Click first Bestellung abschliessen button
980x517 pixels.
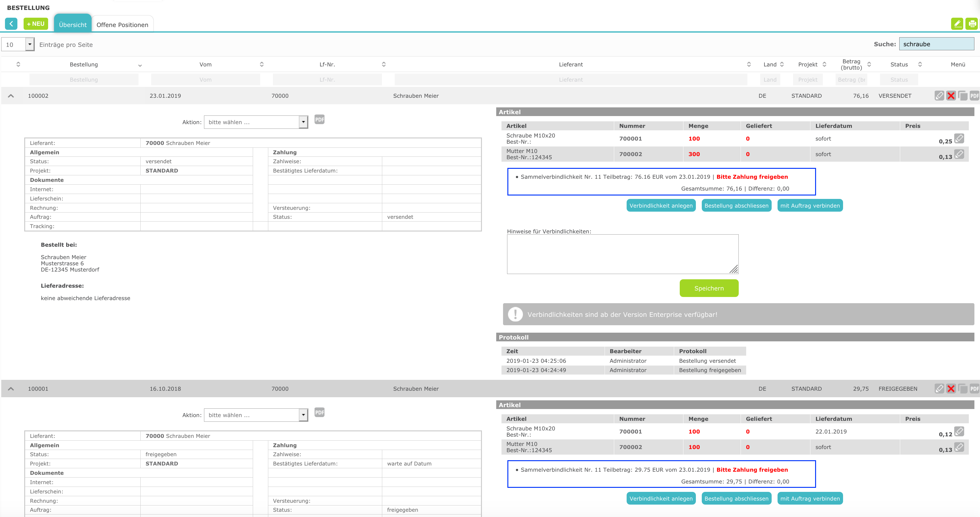coord(736,206)
